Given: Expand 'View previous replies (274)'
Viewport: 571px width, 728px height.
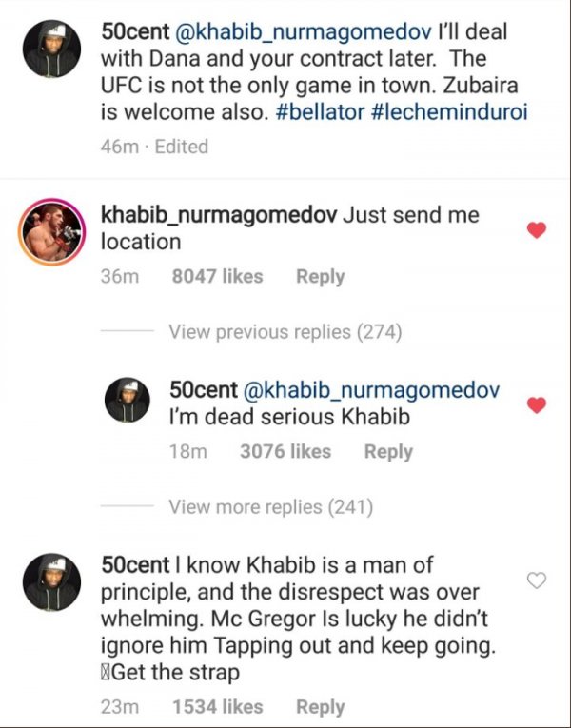Looking at the screenshot, I should click(285, 332).
